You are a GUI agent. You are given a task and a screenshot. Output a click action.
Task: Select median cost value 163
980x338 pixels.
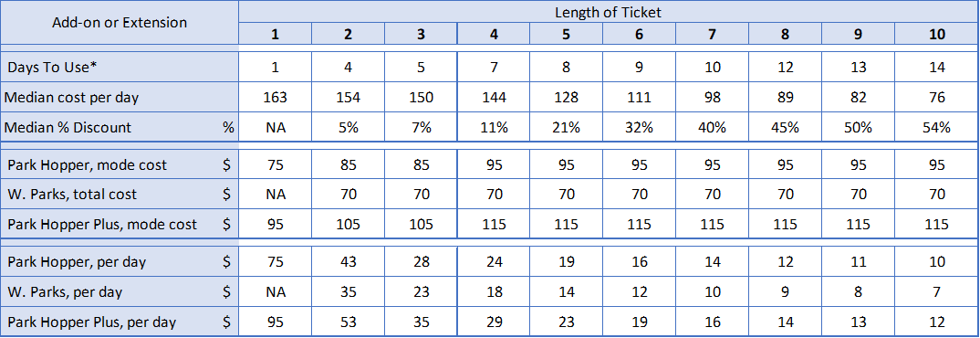click(x=275, y=97)
